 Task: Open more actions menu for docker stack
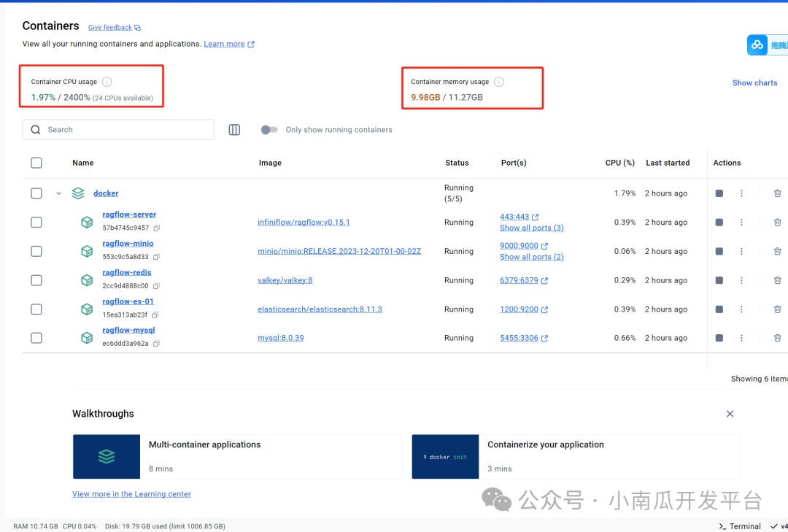[741, 193]
